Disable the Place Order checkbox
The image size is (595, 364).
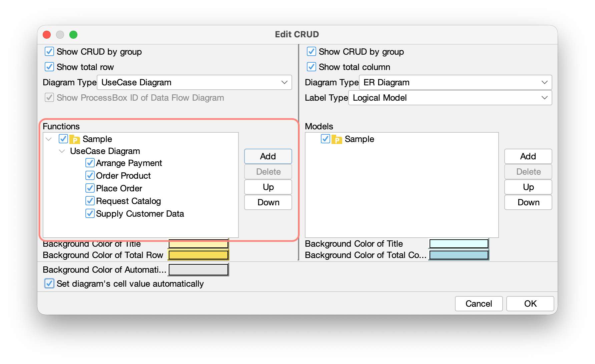click(x=89, y=188)
